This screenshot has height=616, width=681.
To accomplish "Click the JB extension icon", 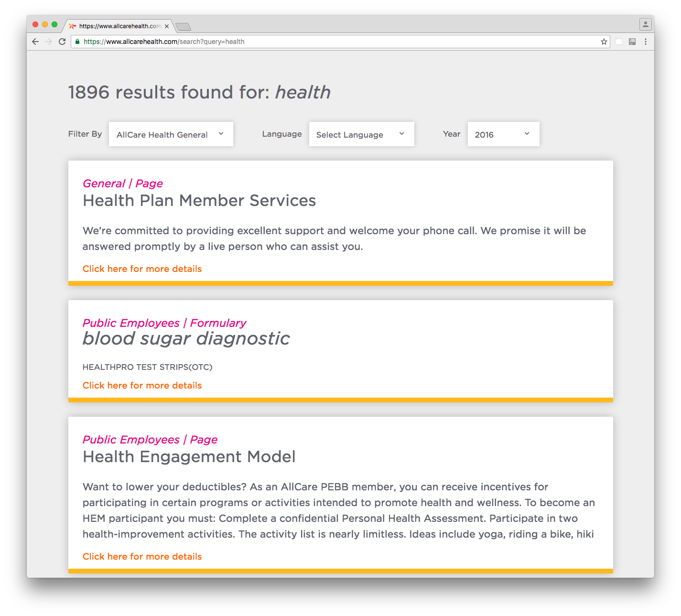I will point(632,42).
